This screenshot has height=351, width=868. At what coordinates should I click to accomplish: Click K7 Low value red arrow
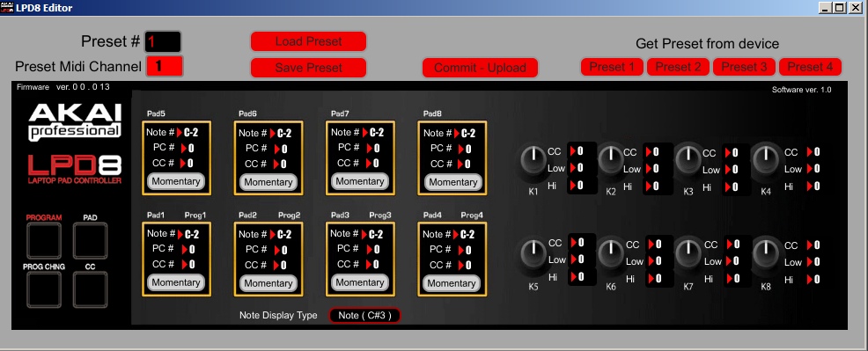[729, 261]
